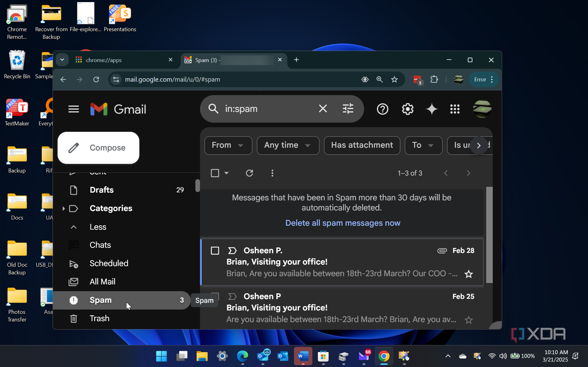Bookmark this page with star icon
Image resolution: width=588 pixels, height=367 pixels.
[394, 79]
